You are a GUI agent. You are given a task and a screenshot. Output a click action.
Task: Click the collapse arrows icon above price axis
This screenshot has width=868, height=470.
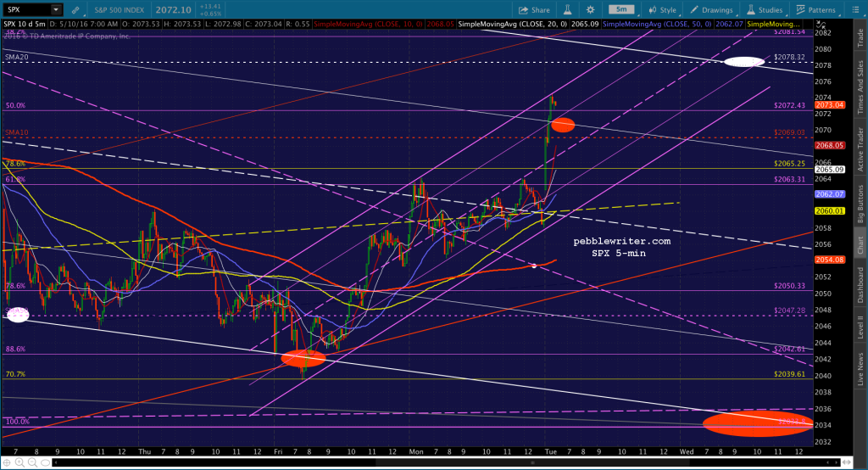click(x=821, y=25)
